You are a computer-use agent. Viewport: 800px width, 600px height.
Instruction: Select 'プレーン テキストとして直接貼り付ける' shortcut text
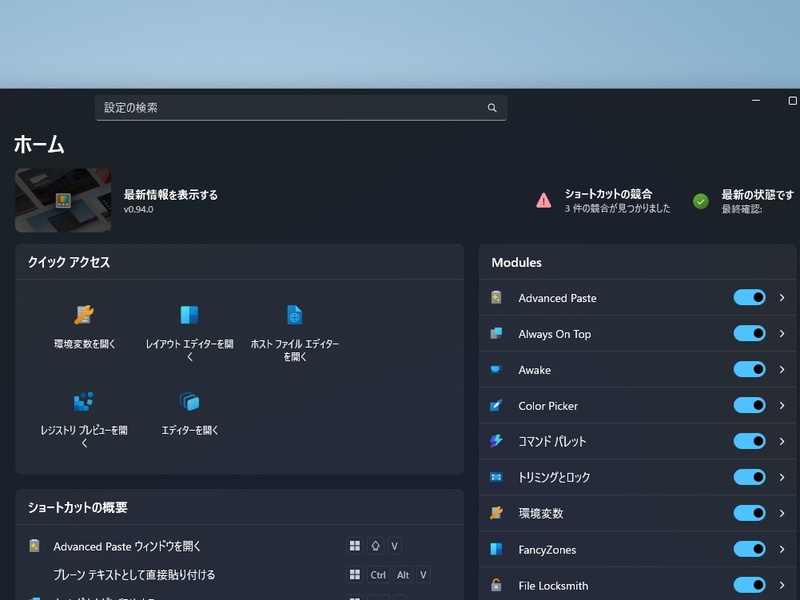click(x=134, y=575)
